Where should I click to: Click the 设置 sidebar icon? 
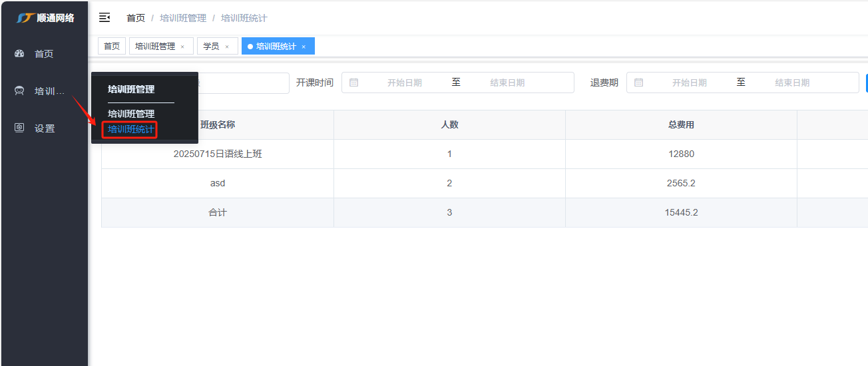pyautogui.click(x=19, y=128)
